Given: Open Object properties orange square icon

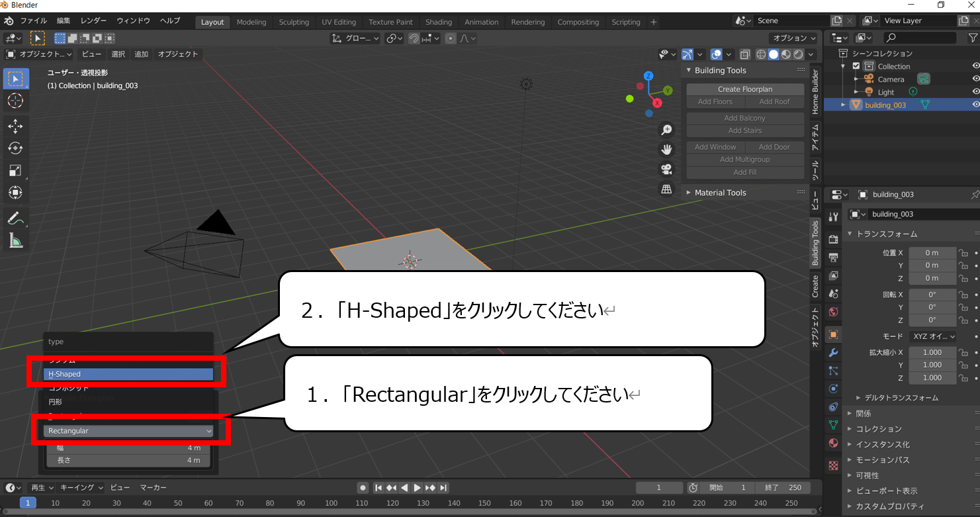Looking at the screenshot, I should 834,334.
